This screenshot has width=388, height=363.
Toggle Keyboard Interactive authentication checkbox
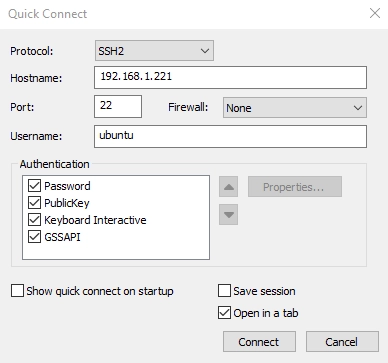pos(34,220)
